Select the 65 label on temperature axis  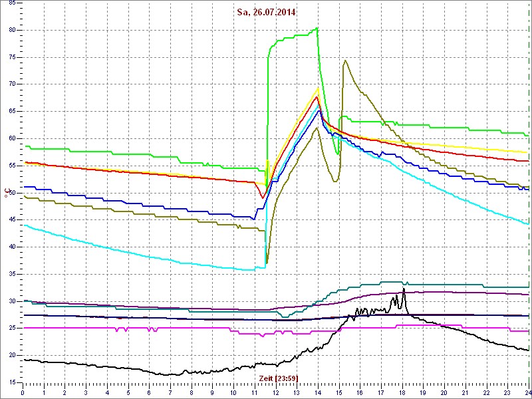tap(11, 112)
